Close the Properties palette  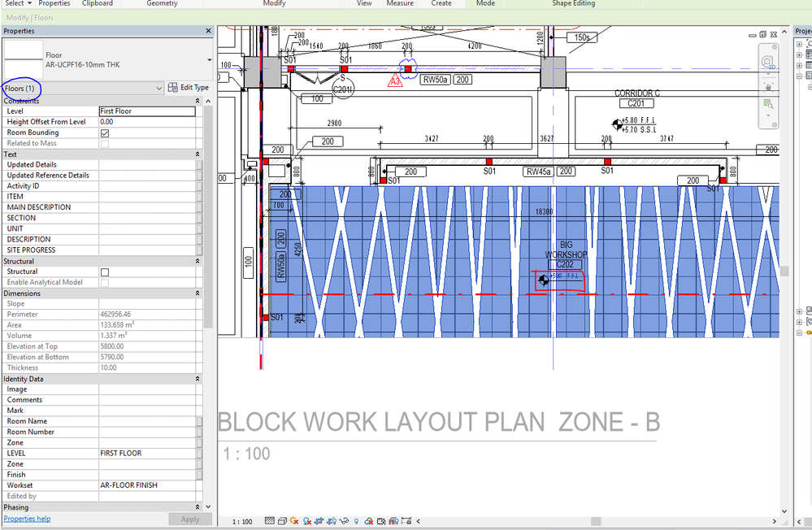point(208,31)
